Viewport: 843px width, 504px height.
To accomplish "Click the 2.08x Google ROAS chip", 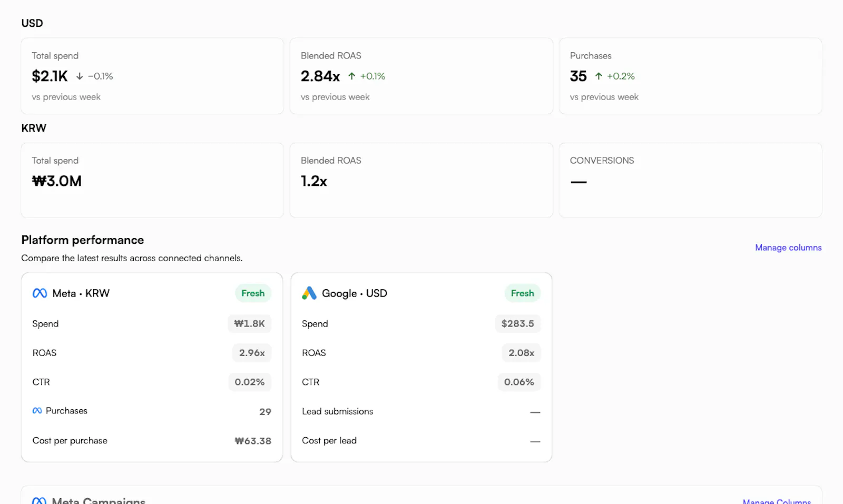I will click(x=521, y=353).
